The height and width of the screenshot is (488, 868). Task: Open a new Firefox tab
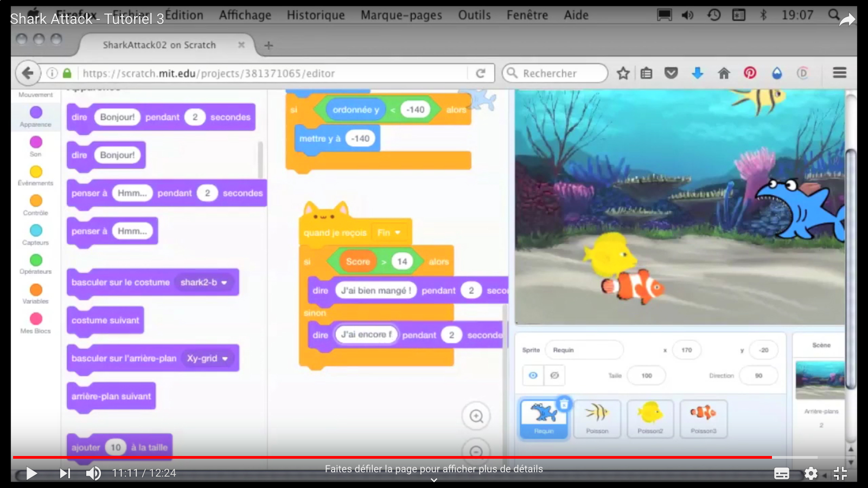pyautogui.click(x=269, y=46)
